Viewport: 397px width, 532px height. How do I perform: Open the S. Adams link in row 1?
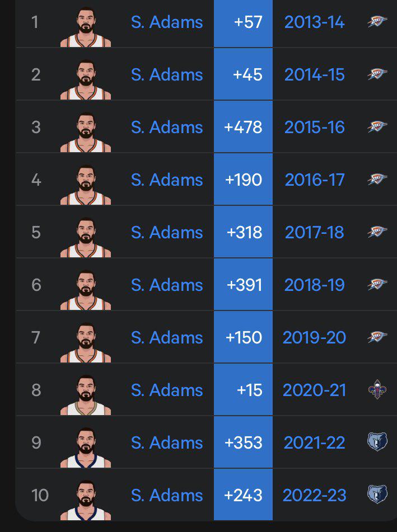(x=167, y=22)
